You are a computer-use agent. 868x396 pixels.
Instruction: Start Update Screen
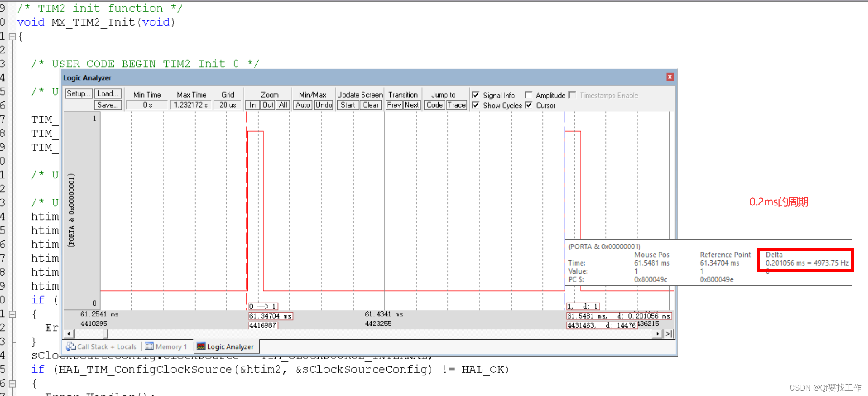(348, 105)
